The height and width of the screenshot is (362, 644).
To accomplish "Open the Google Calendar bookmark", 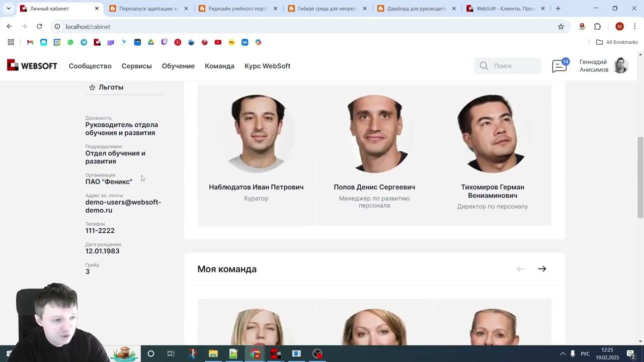I will click(57, 42).
